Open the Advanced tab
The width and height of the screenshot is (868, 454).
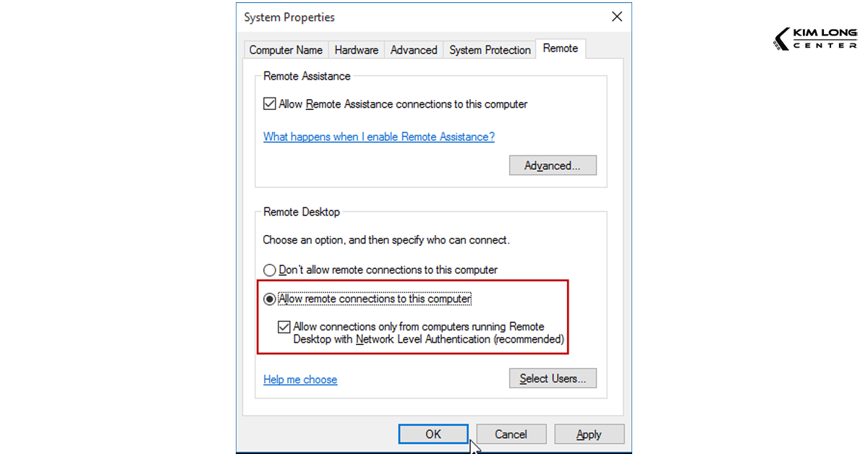click(413, 50)
